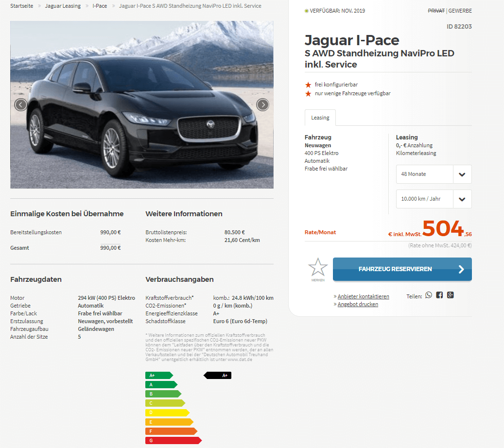Image resolution: width=504 pixels, height=448 pixels.
Task: Go to the Startseite breadcrumb
Action: [21, 6]
